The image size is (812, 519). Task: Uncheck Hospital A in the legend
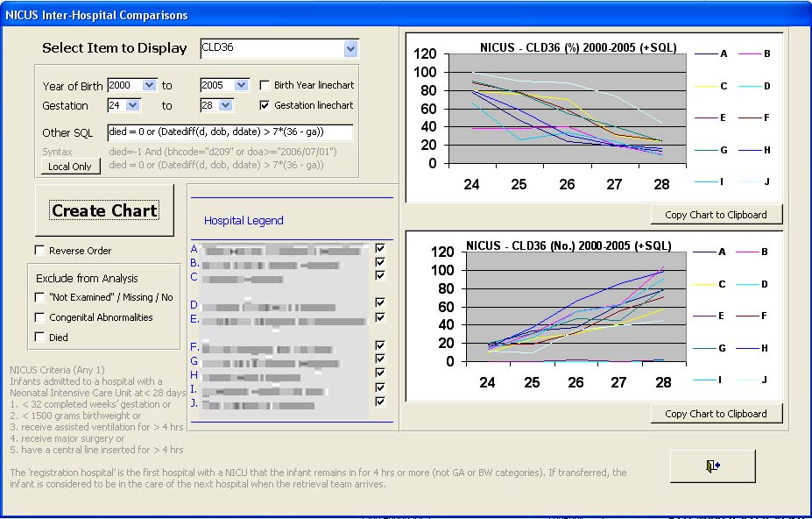(x=379, y=249)
